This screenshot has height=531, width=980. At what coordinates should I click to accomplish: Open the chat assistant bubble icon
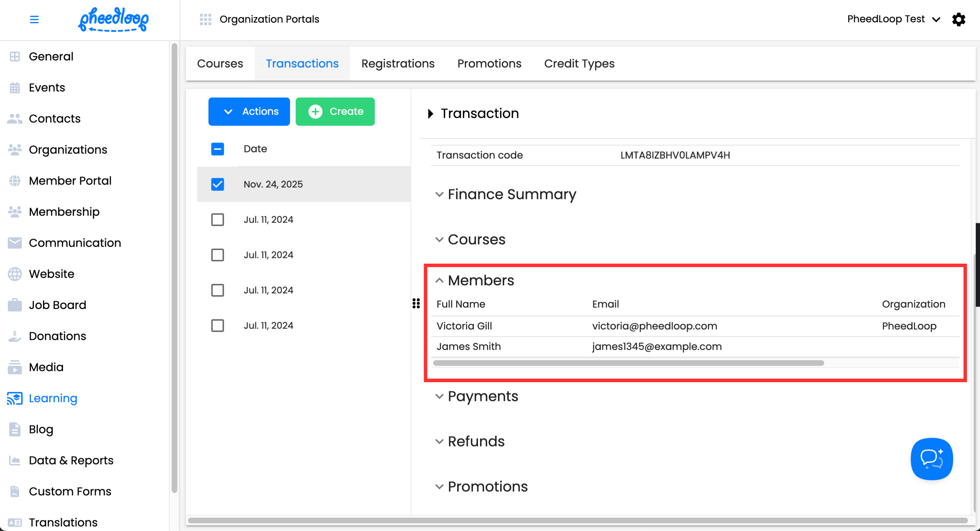click(931, 459)
